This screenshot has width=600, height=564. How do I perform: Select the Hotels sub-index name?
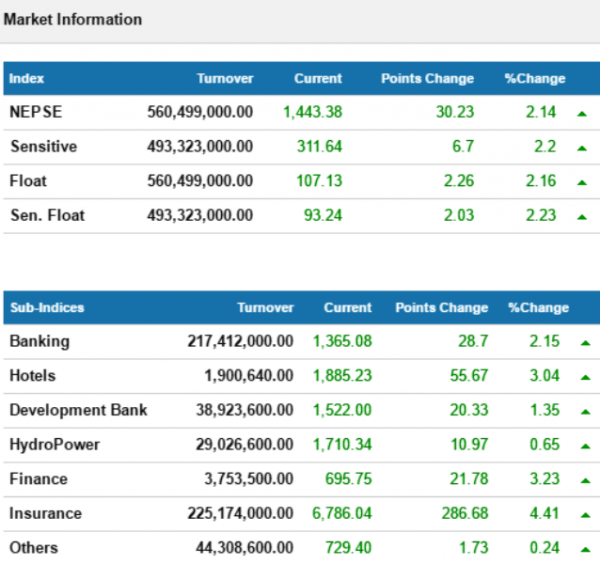coord(33,375)
